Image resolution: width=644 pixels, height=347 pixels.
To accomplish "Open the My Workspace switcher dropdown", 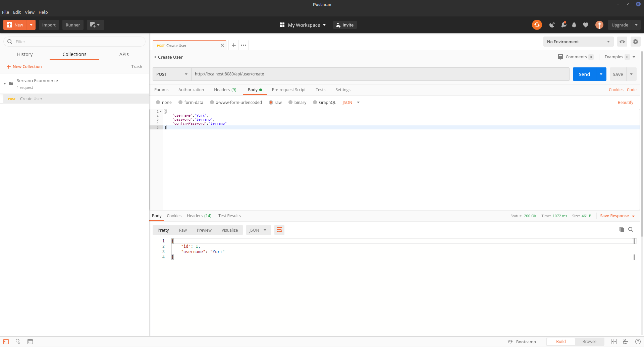I will tap(303, 25).
